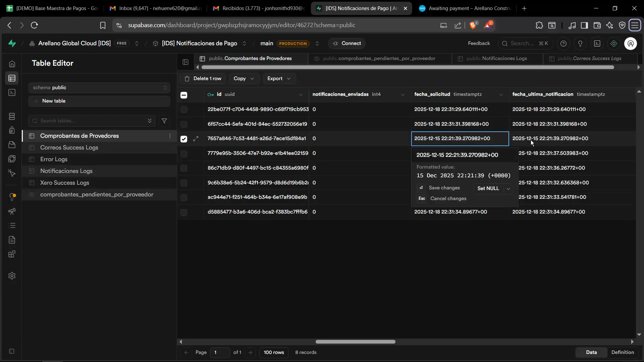Open project settings gear icon in sidebar

pyautogui.click(x=12, y=276)
